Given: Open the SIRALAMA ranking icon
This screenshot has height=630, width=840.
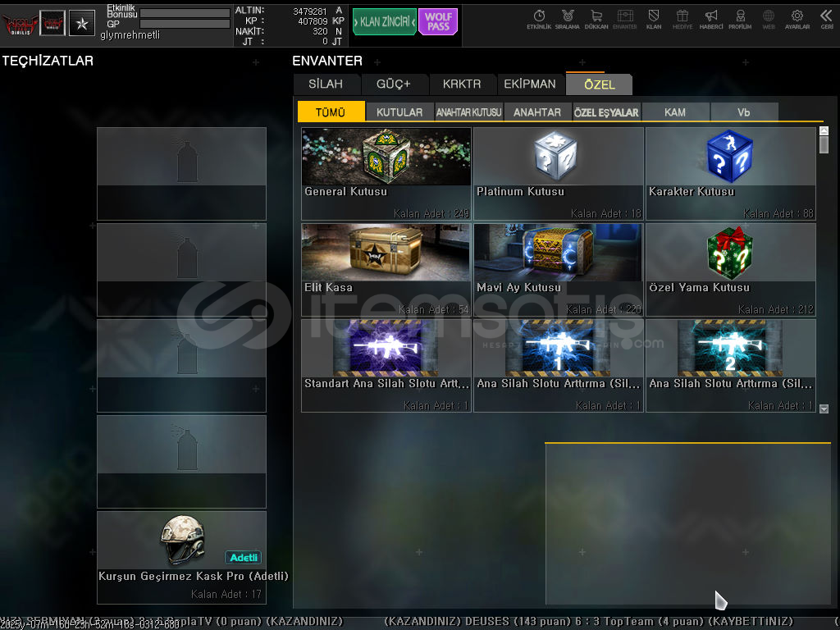Looking at the screenshot, I should point(568,20).
